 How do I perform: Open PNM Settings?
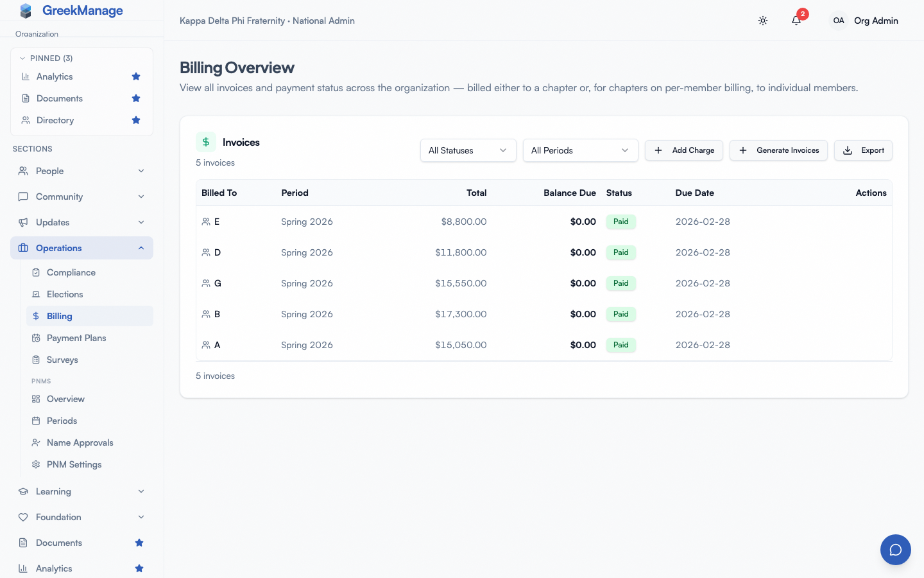point(90,464)
